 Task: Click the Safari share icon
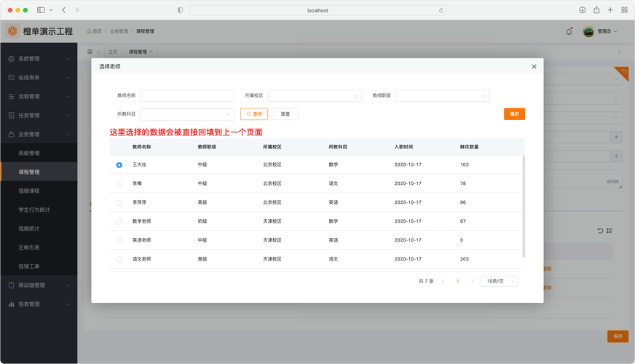click(596, 10)
